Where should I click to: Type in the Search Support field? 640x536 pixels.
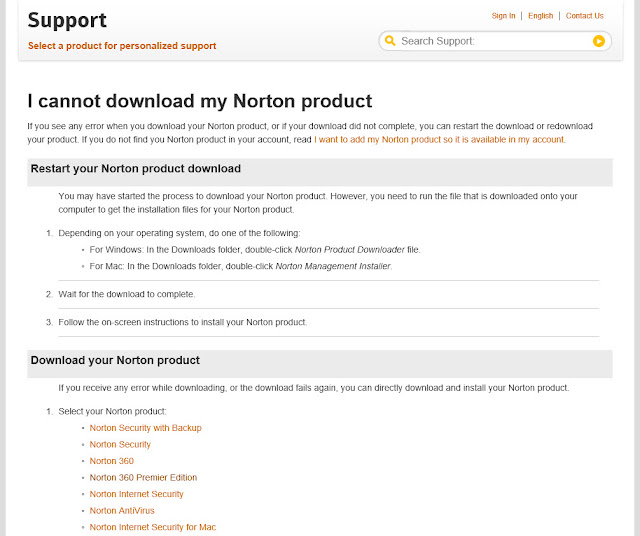coord(490,41)
